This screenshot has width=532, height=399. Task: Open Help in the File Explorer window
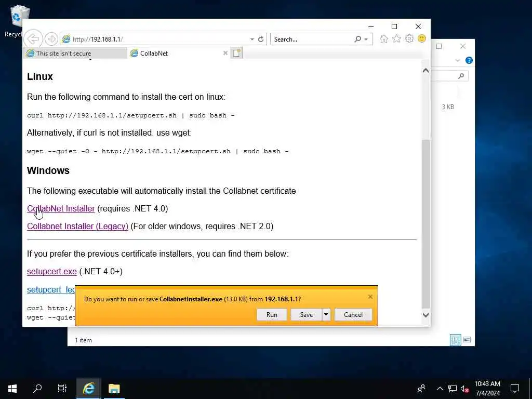(x=469, y=60)
